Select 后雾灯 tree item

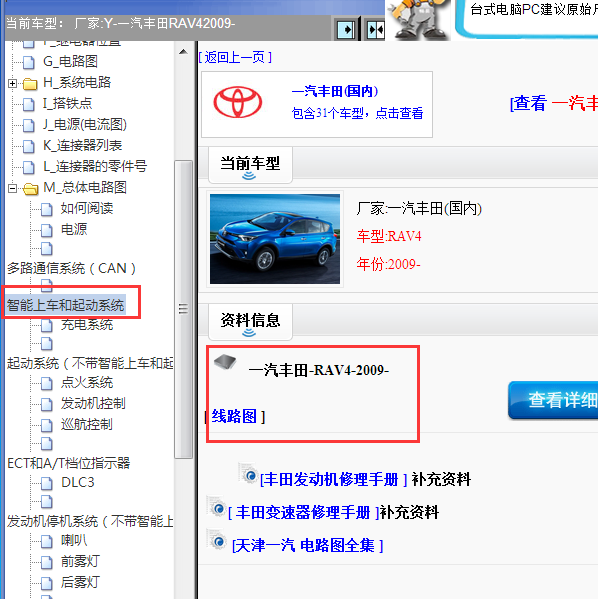(81, 583)
